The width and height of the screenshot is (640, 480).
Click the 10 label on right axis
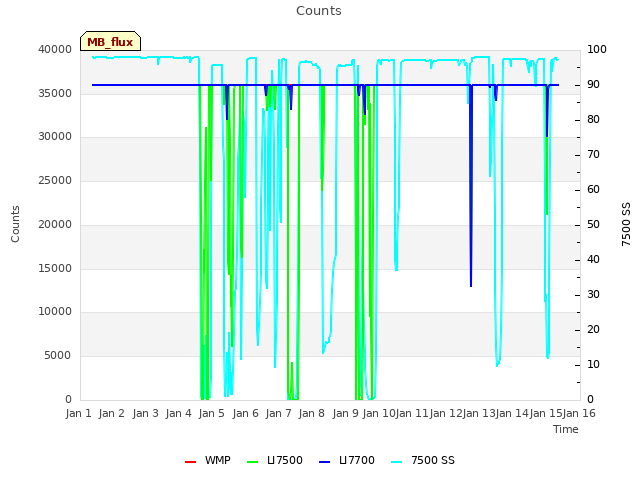point(593,364)
